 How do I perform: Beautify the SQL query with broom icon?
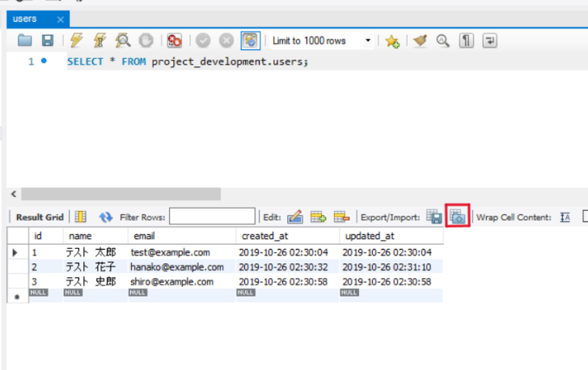pyautogui.click(x=419, y=40)
